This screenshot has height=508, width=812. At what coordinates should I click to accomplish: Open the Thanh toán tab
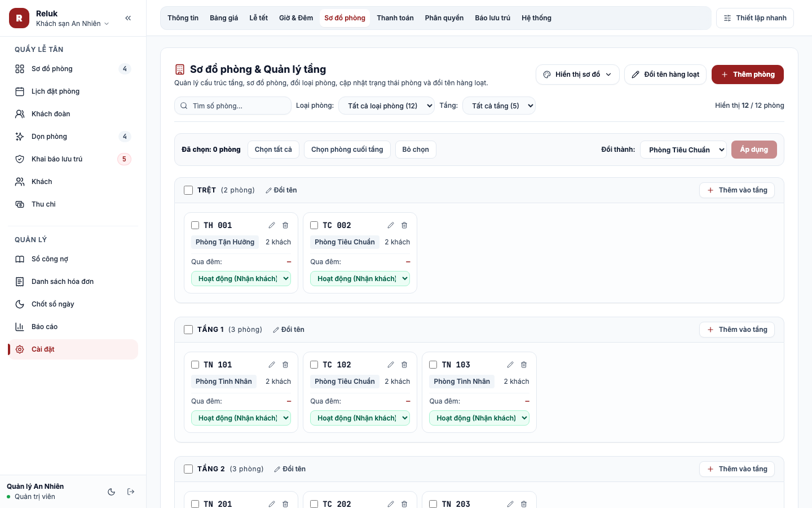point(395,18)
